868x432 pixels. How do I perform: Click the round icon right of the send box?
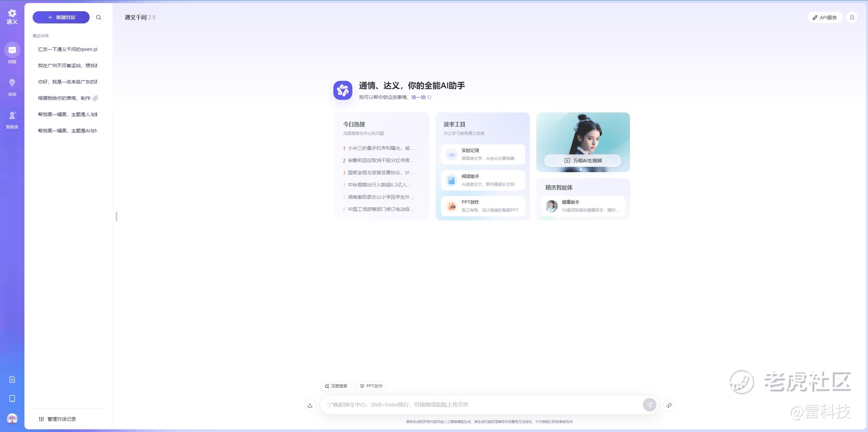[669, 405]
